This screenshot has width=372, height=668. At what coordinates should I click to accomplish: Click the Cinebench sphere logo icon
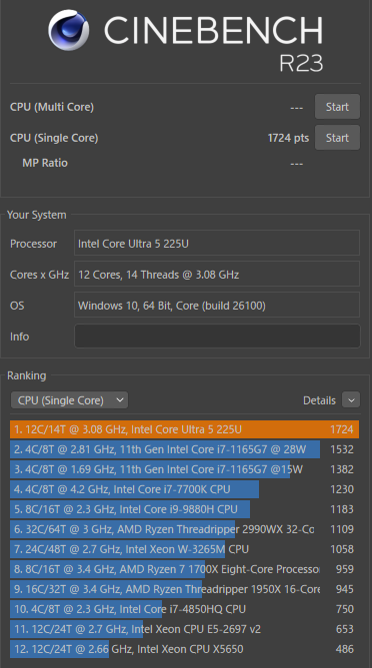tap(69, 30)
